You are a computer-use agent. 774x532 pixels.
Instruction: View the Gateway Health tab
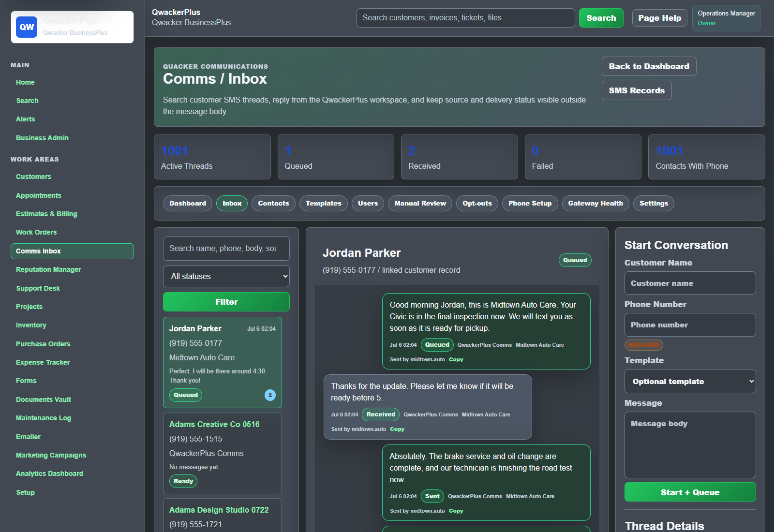point(595,203)
